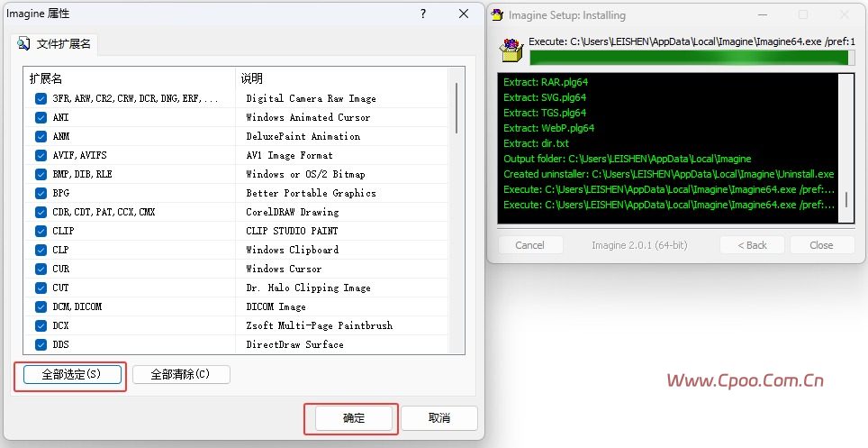Screen dimensions: 868x448
Task: Select the Windows or OS/2 Bitmap description
Action: (305, 174)
